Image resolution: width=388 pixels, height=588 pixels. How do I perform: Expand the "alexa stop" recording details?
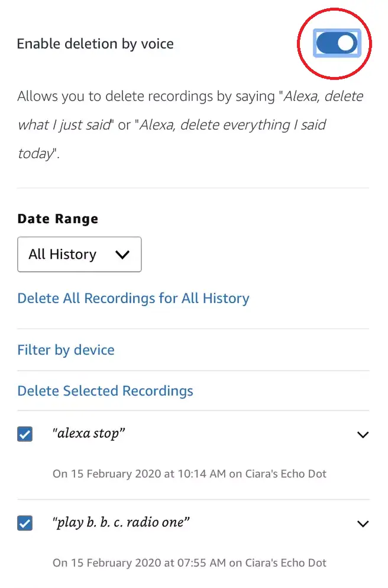pos(363,434)
